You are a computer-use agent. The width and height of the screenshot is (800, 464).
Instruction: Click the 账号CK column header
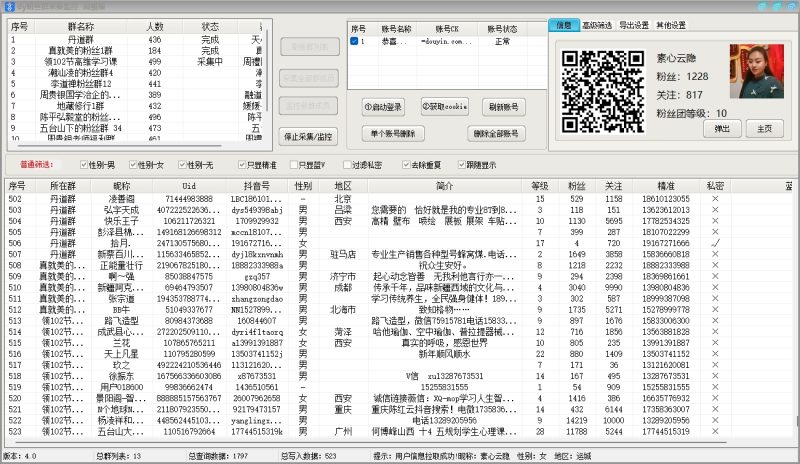pyautogui.click(x=446, y=29)
